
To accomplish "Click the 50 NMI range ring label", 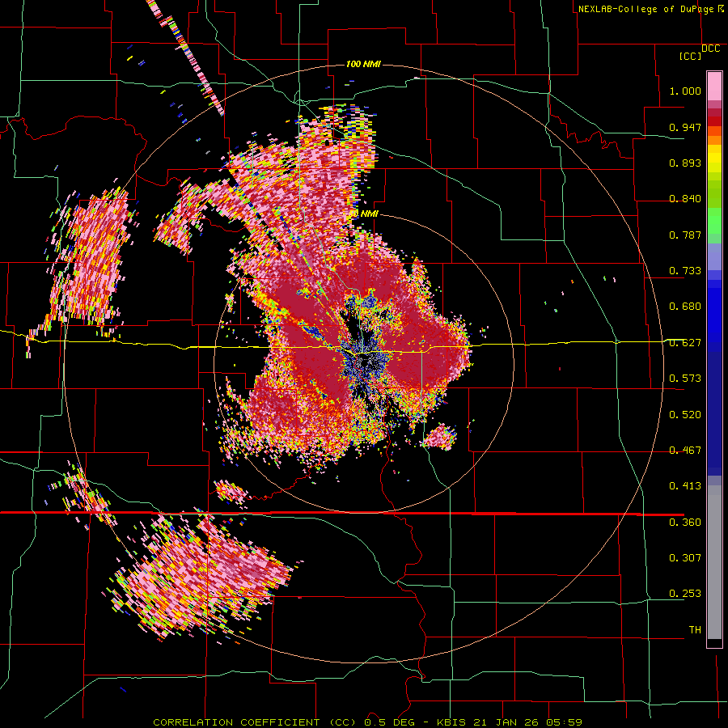I will pos(364,214).
